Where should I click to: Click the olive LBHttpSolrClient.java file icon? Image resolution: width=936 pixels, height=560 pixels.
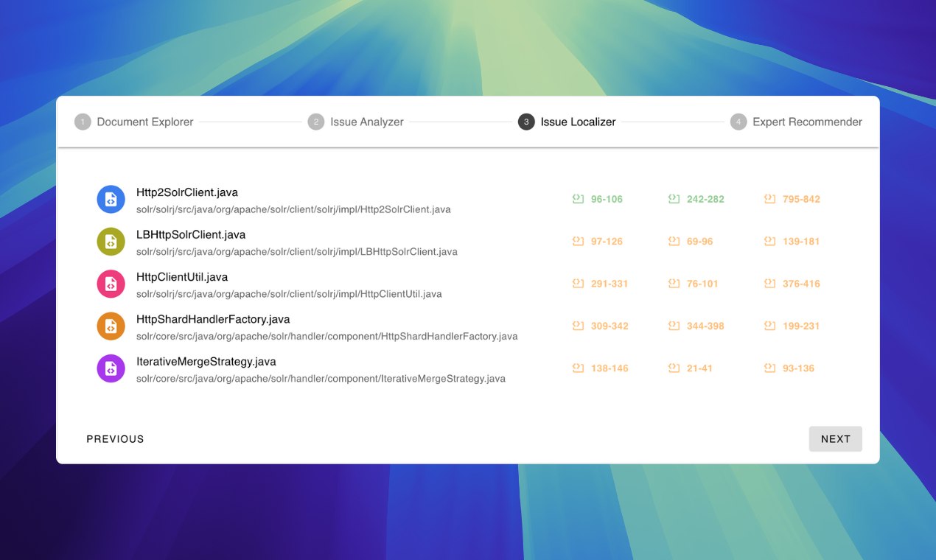[x=111, y=242]
